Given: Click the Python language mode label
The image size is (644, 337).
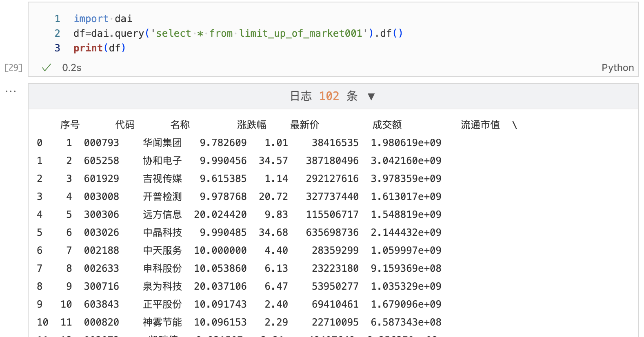Looking at the screenshot, I should pos(617,68).
